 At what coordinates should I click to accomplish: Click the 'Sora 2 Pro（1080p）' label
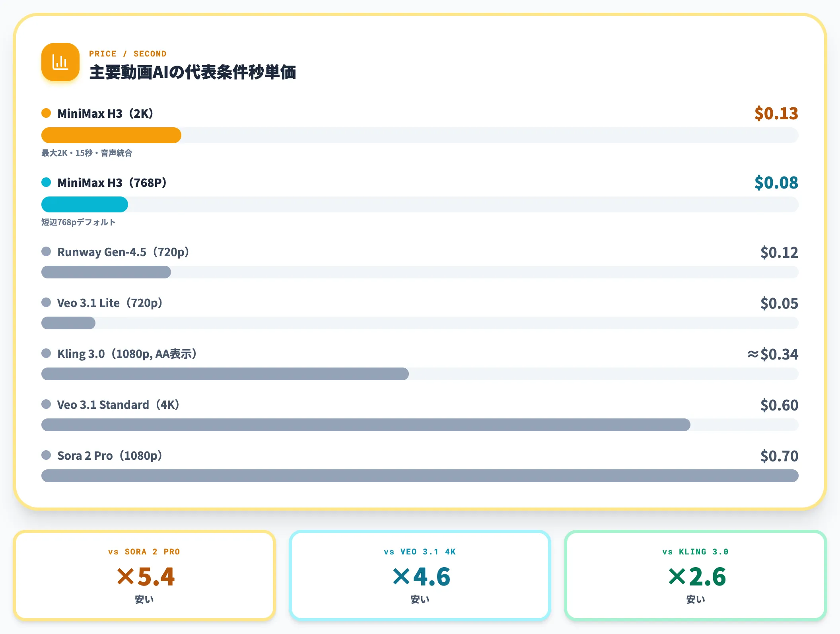coord(110,455)
